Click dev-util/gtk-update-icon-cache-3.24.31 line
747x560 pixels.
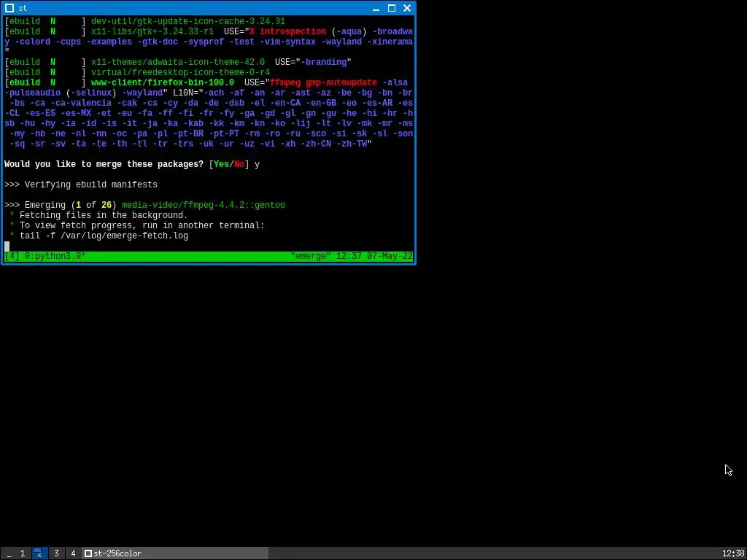click(188, 21)
